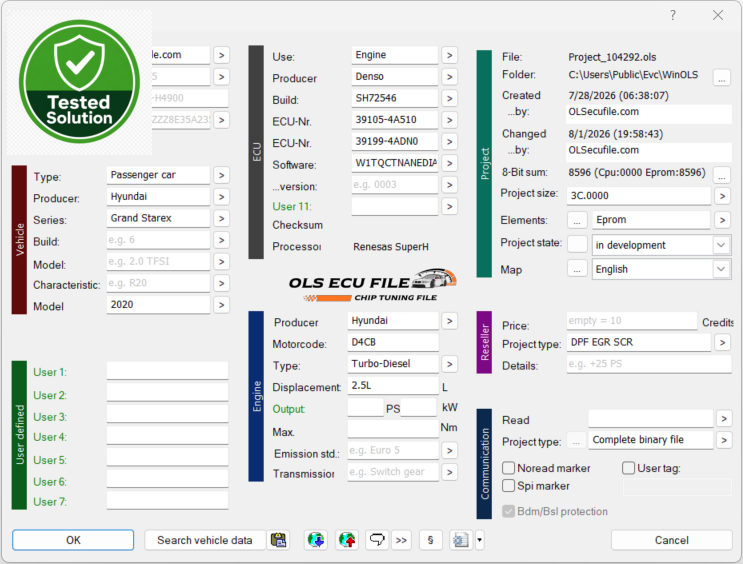Click the > arrow beside Vehicle Build field
Image resolution: width=743 pixels, height=564 pixels.
(221, 240)
